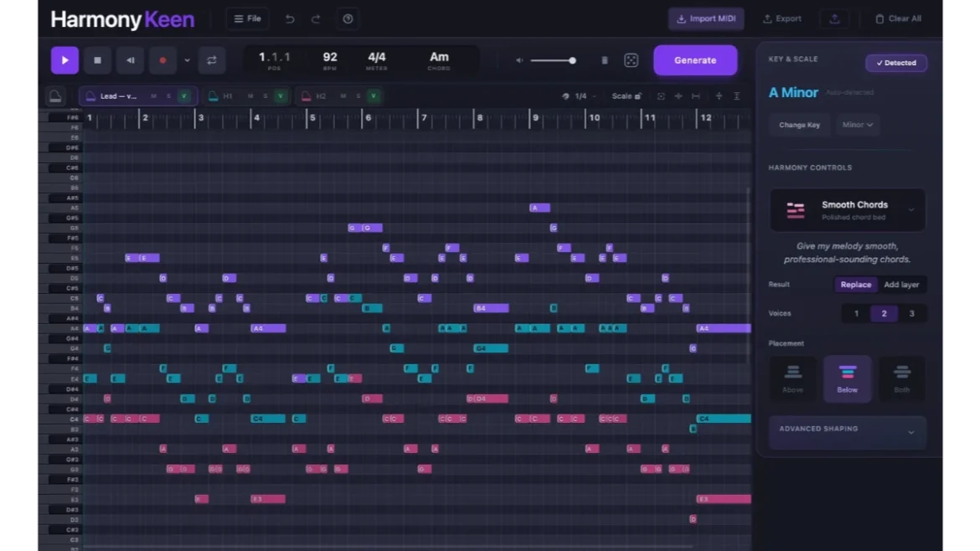
Task: Click the Detected key badge
Action: (896, 63)
